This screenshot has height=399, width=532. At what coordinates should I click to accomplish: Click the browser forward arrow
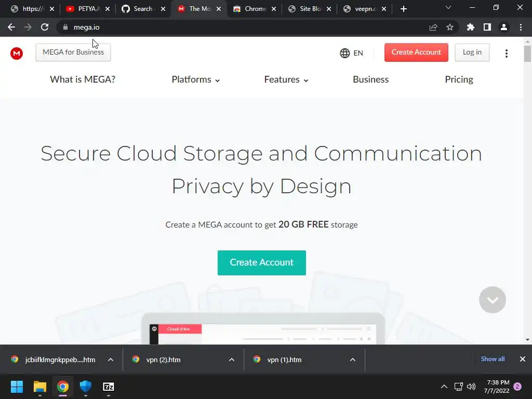28,27
